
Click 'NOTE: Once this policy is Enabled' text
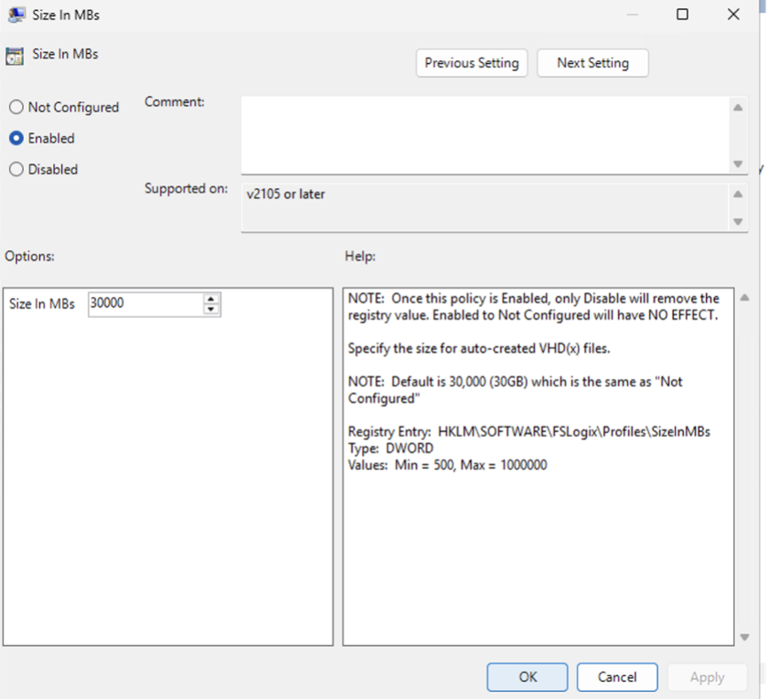pyautogui.click(x=533, y=307)
